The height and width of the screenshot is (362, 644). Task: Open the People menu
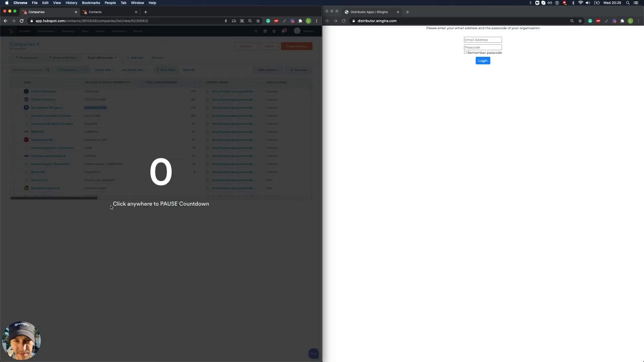click(x=110, y=3)
